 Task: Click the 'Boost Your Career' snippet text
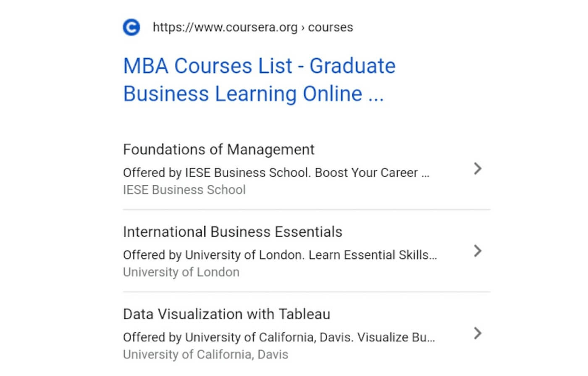pyautogui.click(x=366, y=173)
